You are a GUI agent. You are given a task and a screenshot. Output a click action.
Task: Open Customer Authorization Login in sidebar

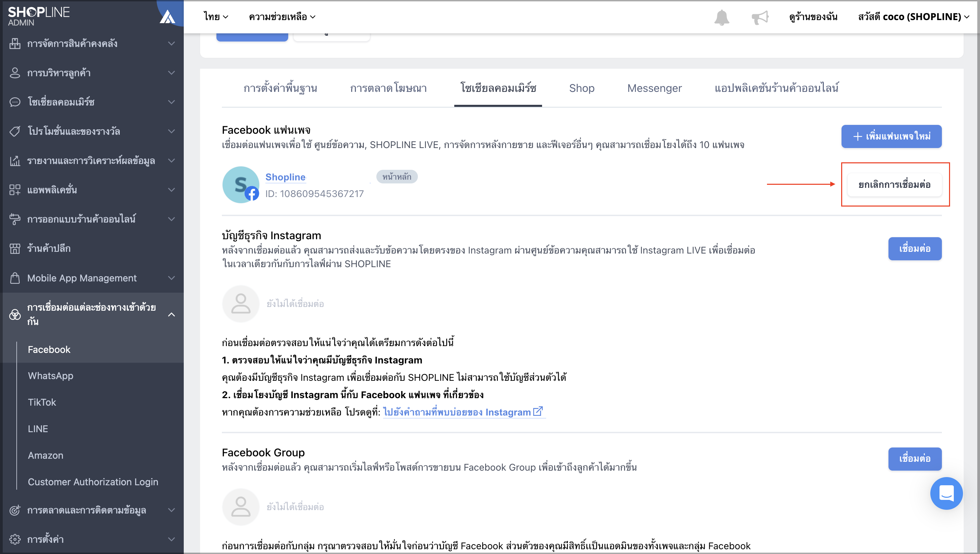click(x=93, y=482)
